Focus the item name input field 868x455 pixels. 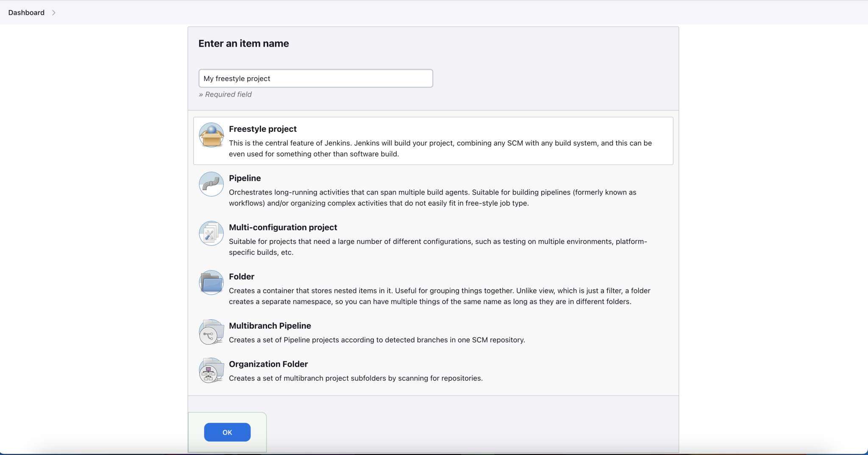pyautogui.click(x=316, y=78)
